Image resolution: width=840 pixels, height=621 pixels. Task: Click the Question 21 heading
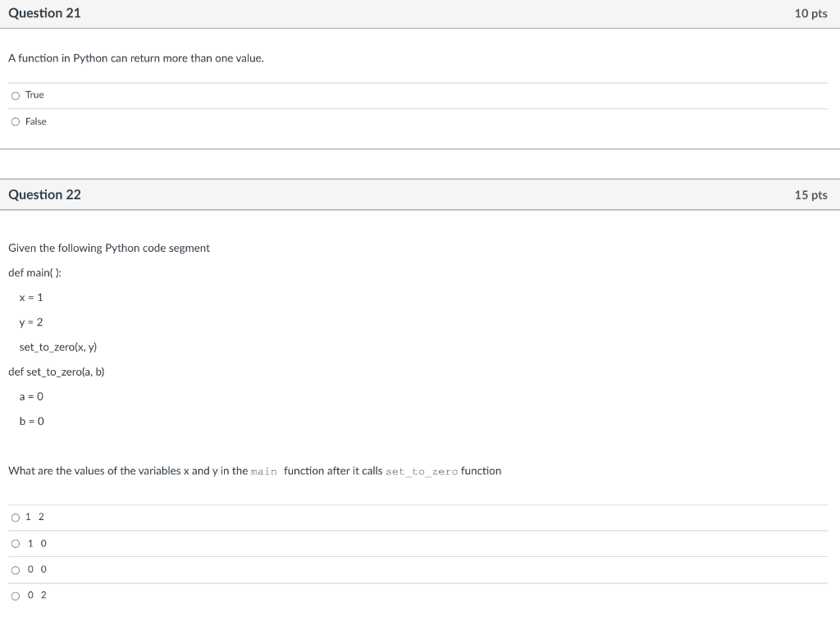pyautogui.click(x=44, y=13)
